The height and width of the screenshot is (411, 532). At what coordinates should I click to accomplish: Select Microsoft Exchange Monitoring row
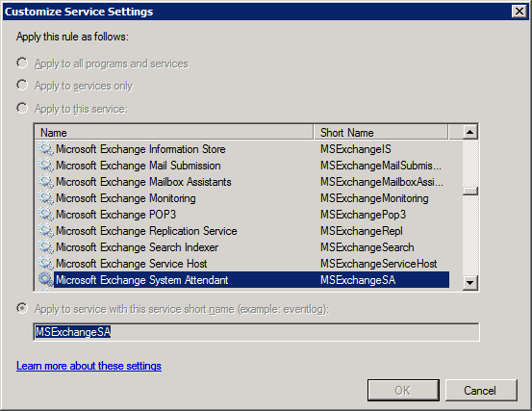click(x=242, y=198)
